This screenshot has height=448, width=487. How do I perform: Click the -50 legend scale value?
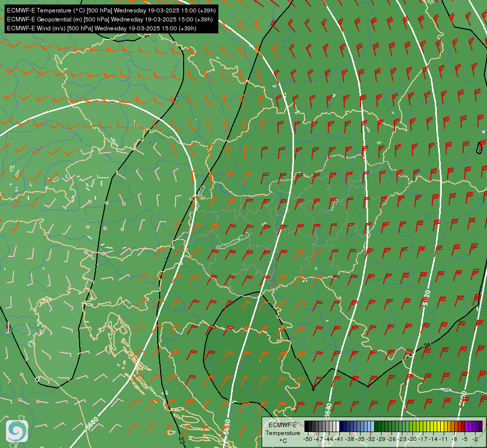[x=308, y=440]
